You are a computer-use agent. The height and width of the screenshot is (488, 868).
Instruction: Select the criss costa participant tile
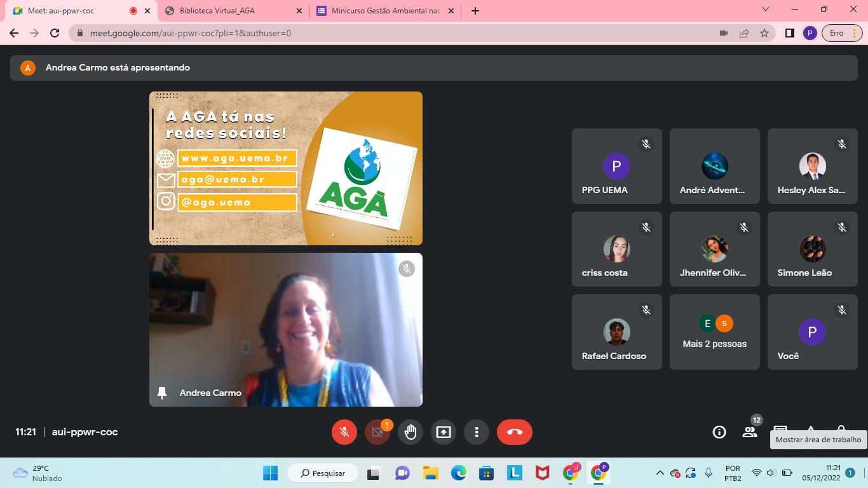click(617, 249)
